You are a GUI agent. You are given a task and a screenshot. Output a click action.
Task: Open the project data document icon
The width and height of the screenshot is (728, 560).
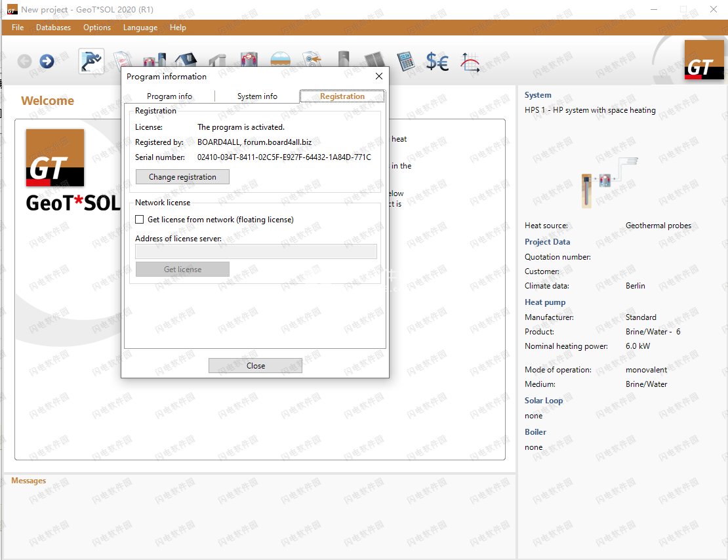123,59
